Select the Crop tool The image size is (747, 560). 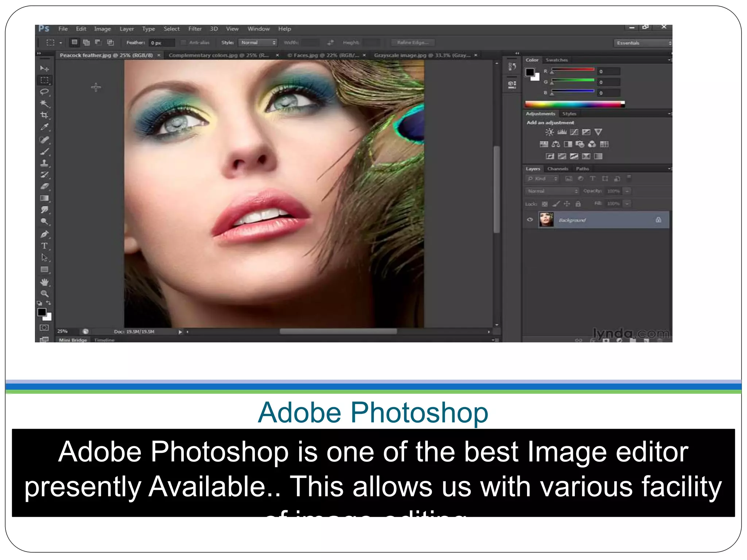pyautogui.click(x=44, y=116)
